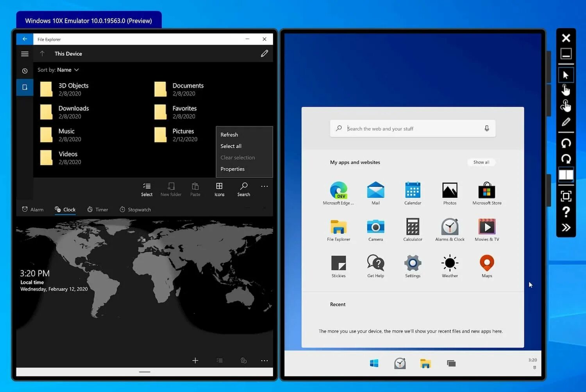Viewport: 586px width, 392px height.
Task: Choose Select all from the context menu
Action: click(x=244, y=146)
